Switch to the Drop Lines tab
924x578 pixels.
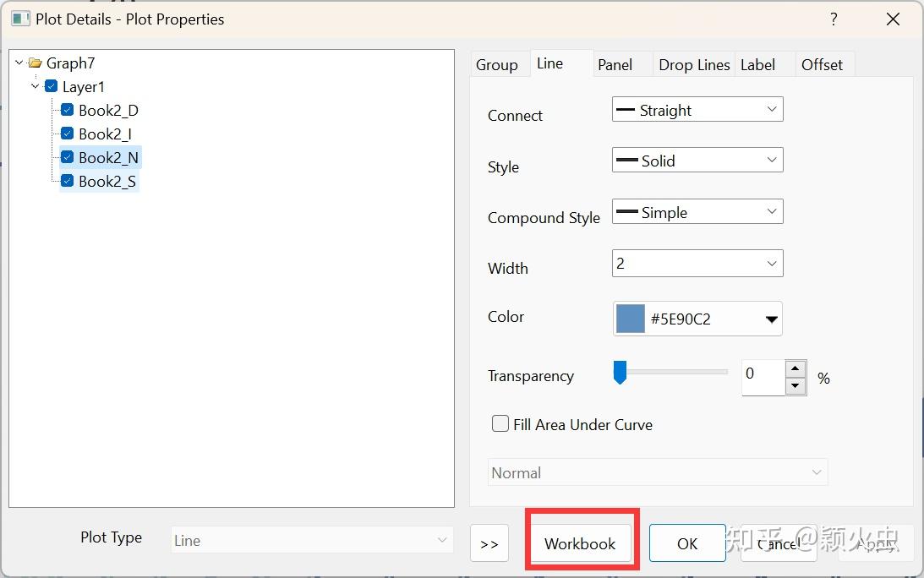coord(694,65)
